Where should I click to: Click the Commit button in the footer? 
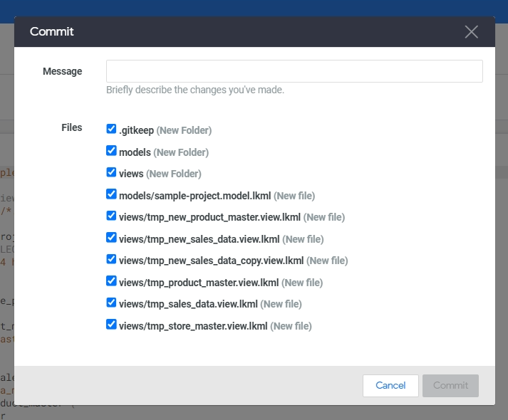click(x=450, y=385)
